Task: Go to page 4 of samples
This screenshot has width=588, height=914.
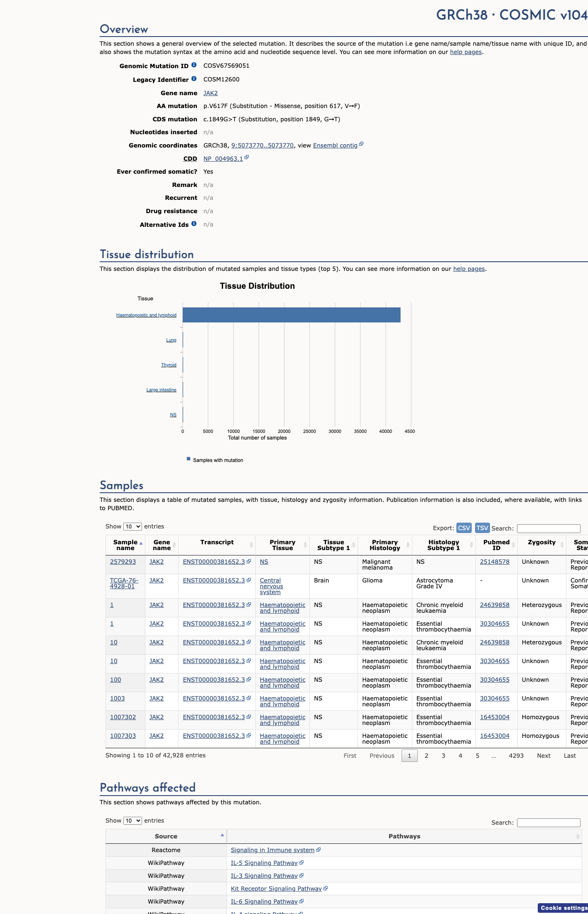Action: pyautogui.click(x=461, y=756)
